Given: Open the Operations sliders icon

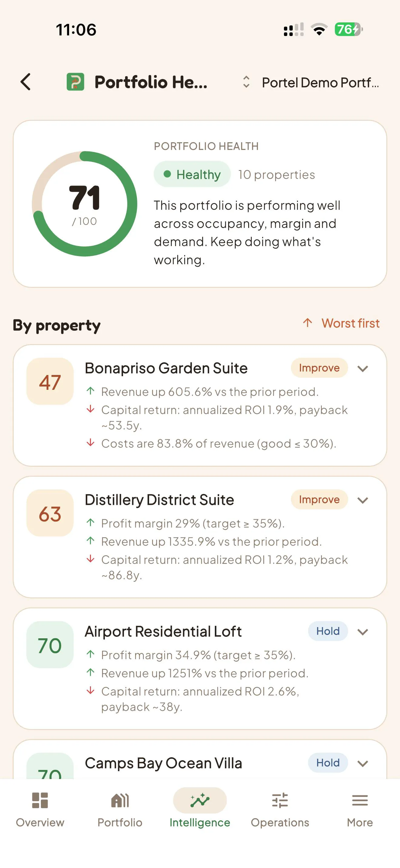Looking at the screenshot, I should coord(280,800).
